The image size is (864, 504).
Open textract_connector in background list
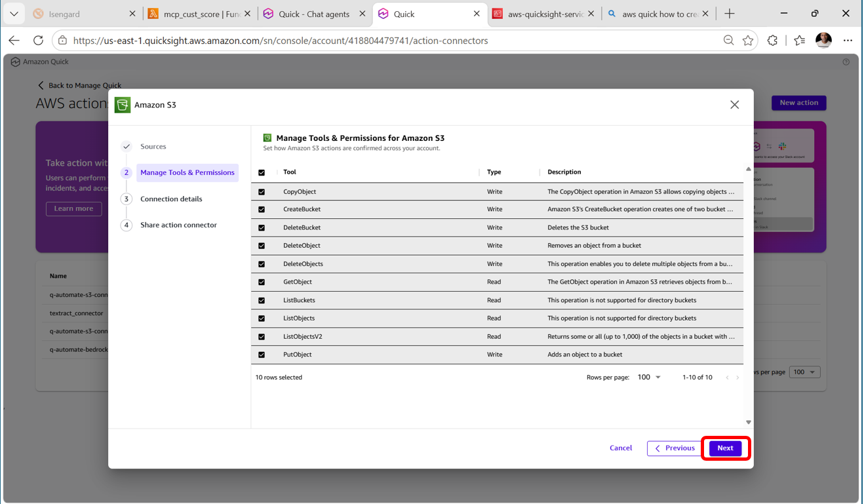pyautogui.click(x=76, y=313)
